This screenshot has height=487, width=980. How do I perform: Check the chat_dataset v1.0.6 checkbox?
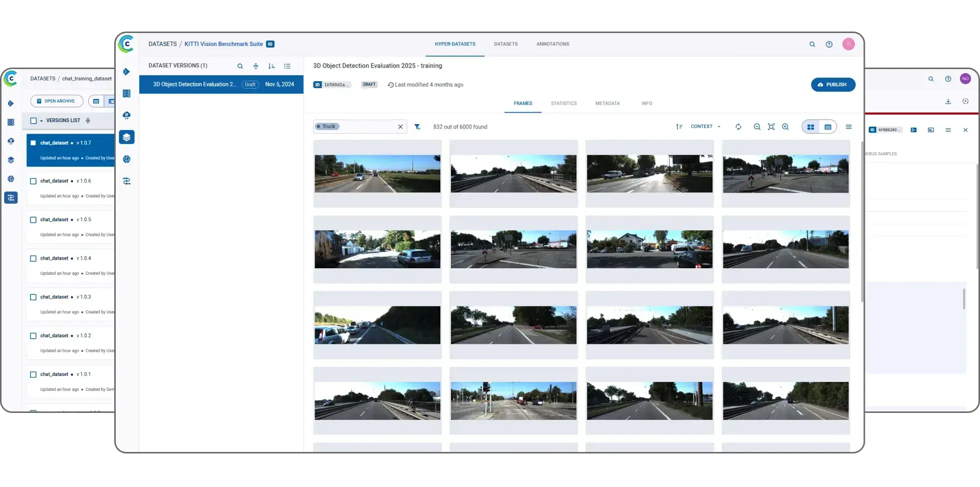point(33,181)
